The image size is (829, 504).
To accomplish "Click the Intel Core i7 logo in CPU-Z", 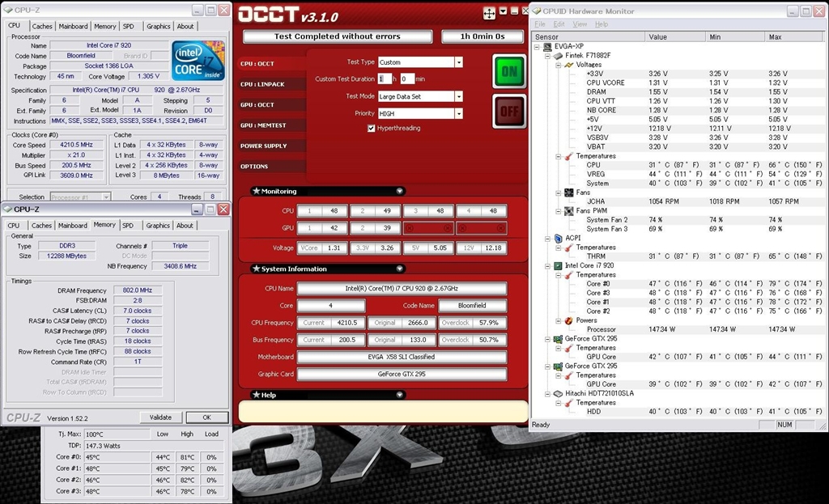I will (199, 60).
